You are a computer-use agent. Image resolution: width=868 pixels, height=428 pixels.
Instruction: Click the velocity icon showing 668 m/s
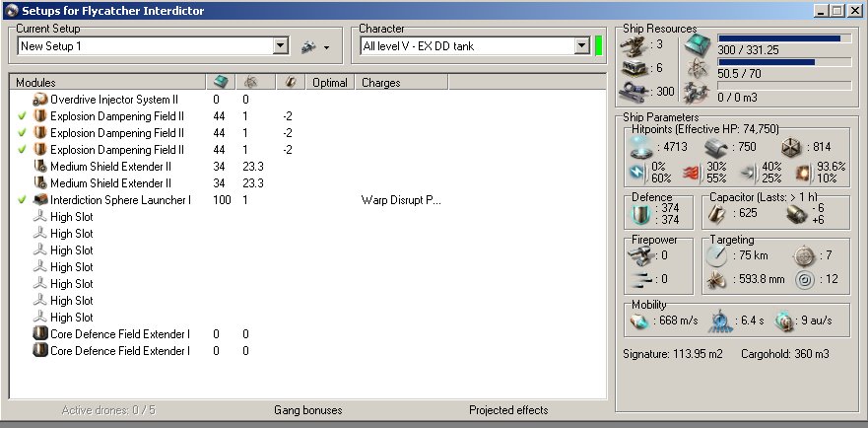(x=638, y=321)
